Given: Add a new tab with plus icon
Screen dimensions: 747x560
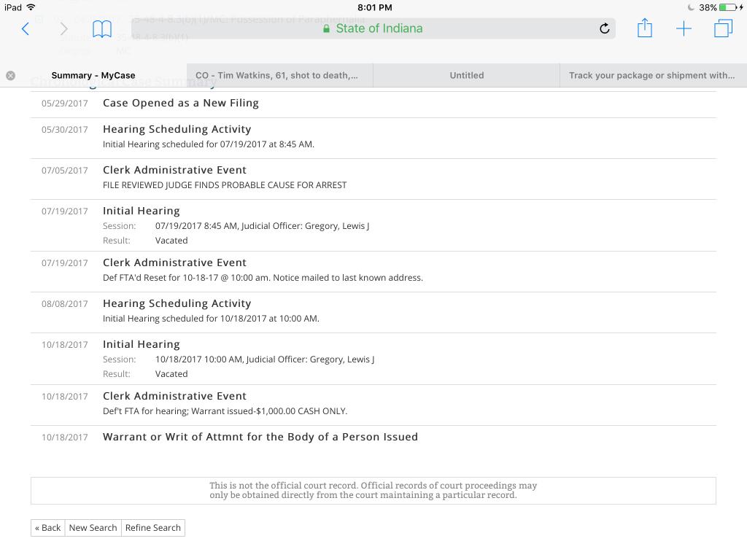Looking at the screenshot, I should [x=684, y=29].
